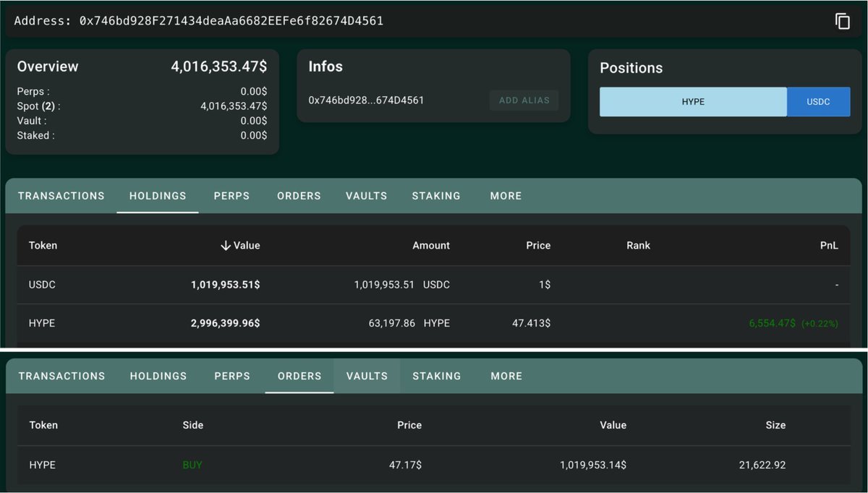Click the Staked label in Overview
Image resolution: width=868 pixels, height=493 pixels.
click(35, 135)
